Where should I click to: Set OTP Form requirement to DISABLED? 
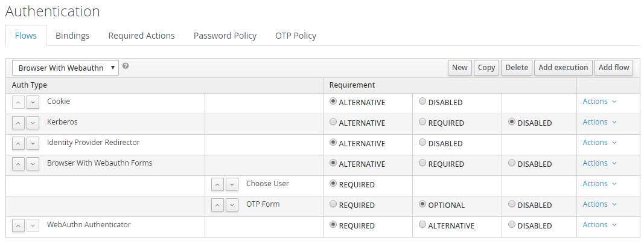click(512, 204)
